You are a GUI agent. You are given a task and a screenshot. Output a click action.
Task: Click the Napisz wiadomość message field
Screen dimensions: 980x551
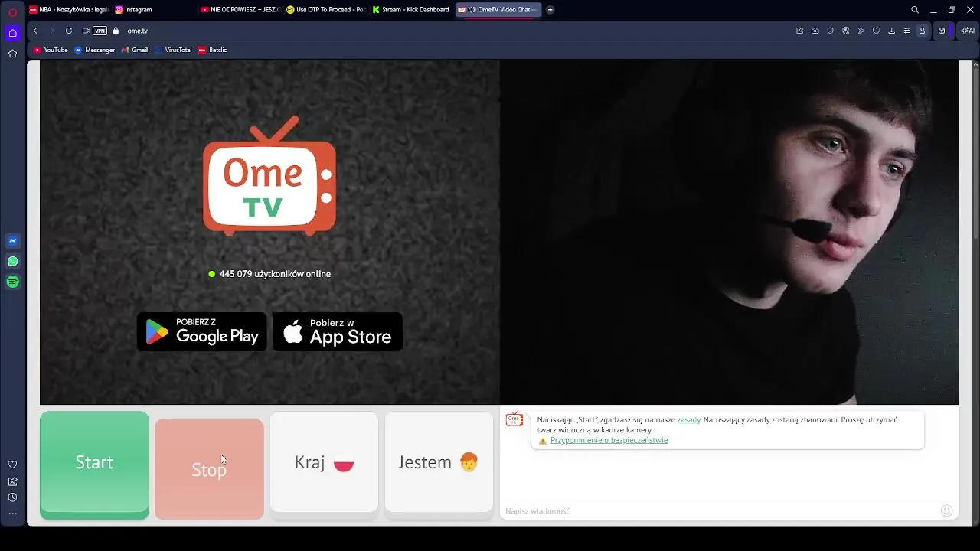(720, 510)
